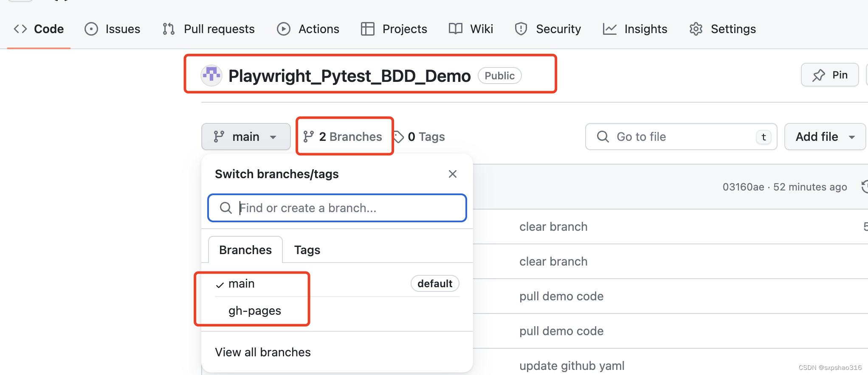This screenshot has width=868, height=375.
Task: Open the second pull demo code commit
Action: pos(561,331)
